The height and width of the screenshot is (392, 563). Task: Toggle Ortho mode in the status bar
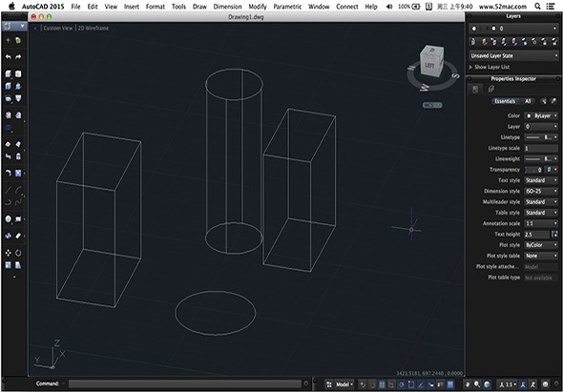pos(392,384)
